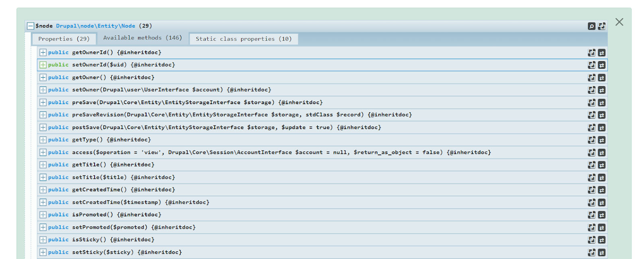This screenshot has height=259, width=644.
Task: Expand the preSaveRevision() method row
Action: point(43,115)
